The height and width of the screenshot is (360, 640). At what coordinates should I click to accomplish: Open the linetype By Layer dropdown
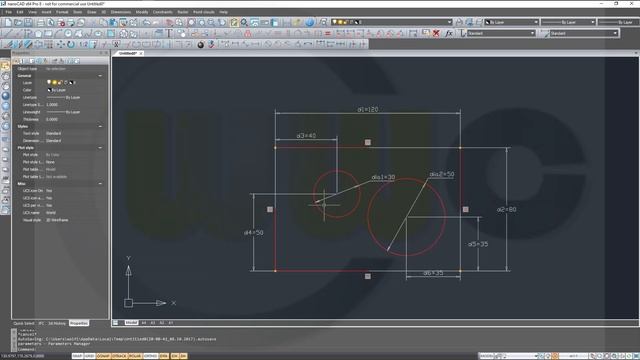[568, 22]
